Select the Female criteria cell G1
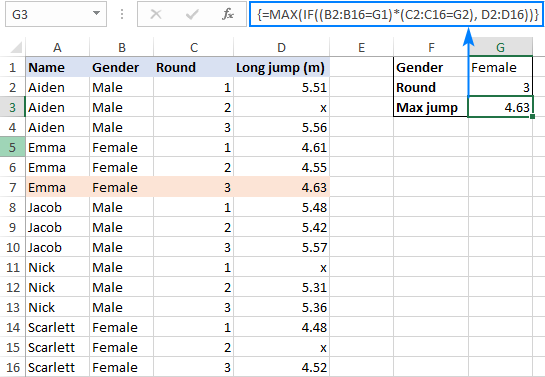The image size is (545, 377). (x=500, y=67)
